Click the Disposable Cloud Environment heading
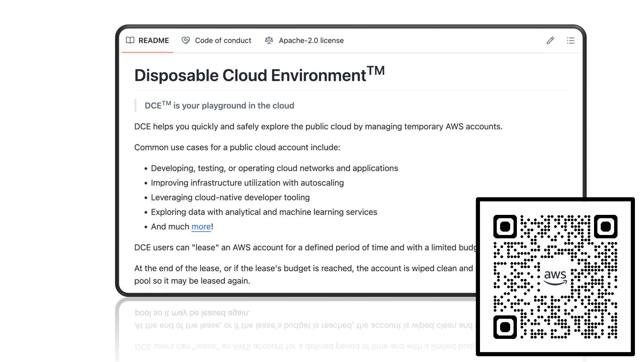This screenshot has width=644, height=362. (259, 75)
